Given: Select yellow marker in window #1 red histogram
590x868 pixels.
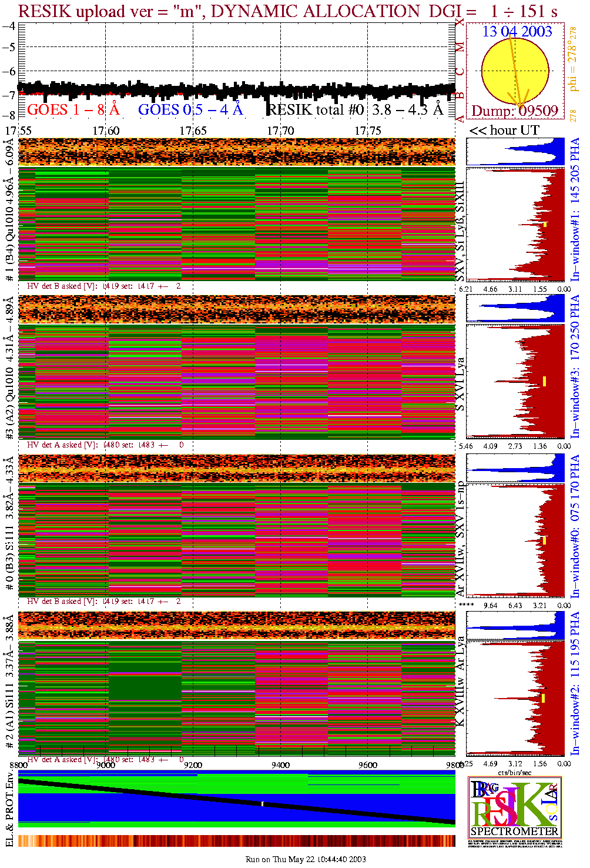Looking at the screenshot, I should 545,224.
